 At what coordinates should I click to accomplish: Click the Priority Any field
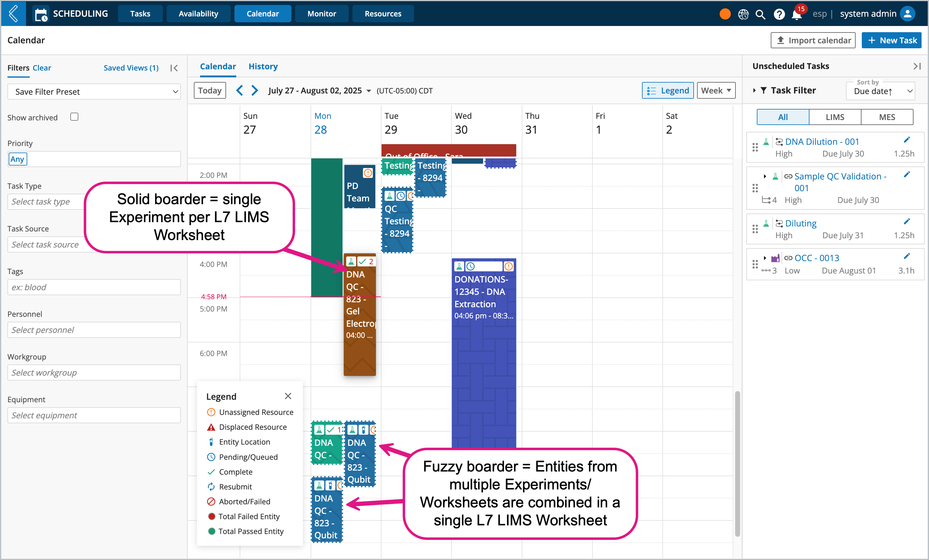click(94, 159)
